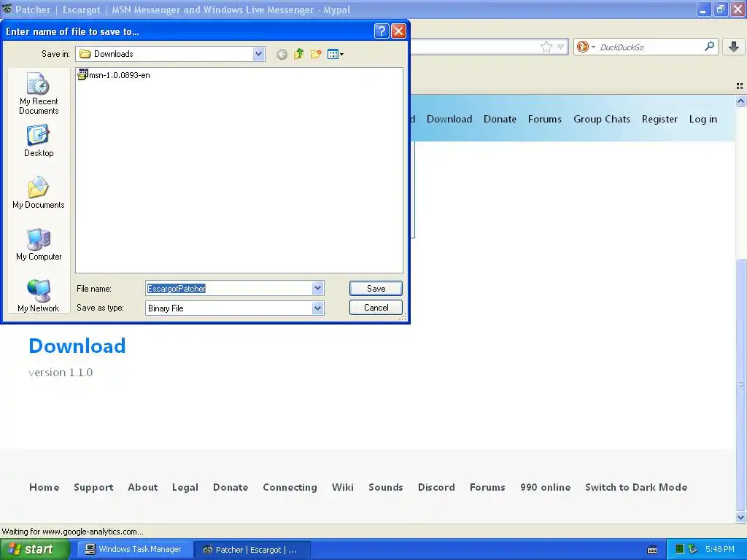Open Connecting link in footer
Viewport: 747px width, 560px height.
(x=290, y=487)
